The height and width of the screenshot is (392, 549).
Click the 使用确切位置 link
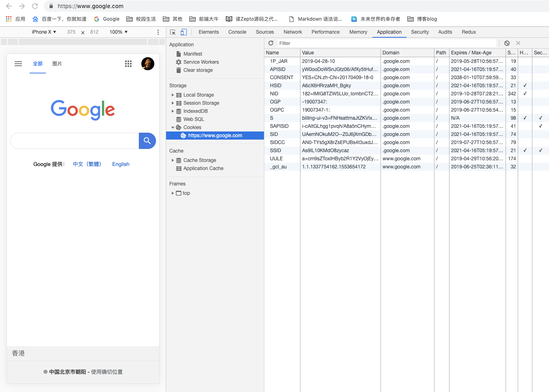tap(107, 372)
